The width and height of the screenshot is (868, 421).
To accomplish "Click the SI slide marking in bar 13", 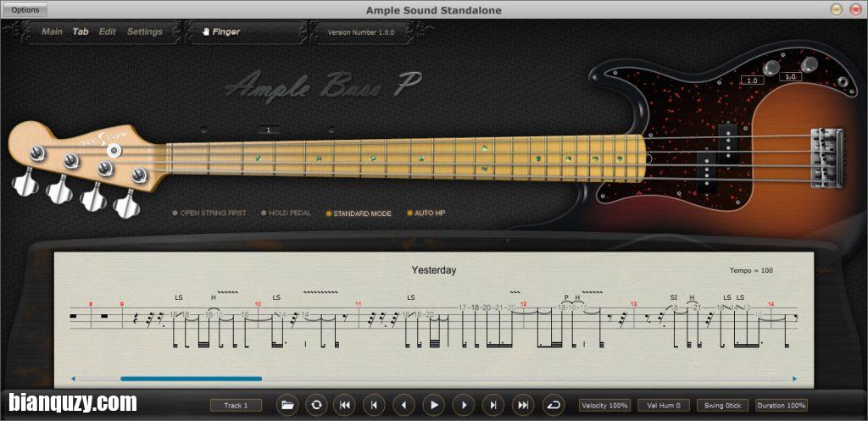I will coord(674,297).
